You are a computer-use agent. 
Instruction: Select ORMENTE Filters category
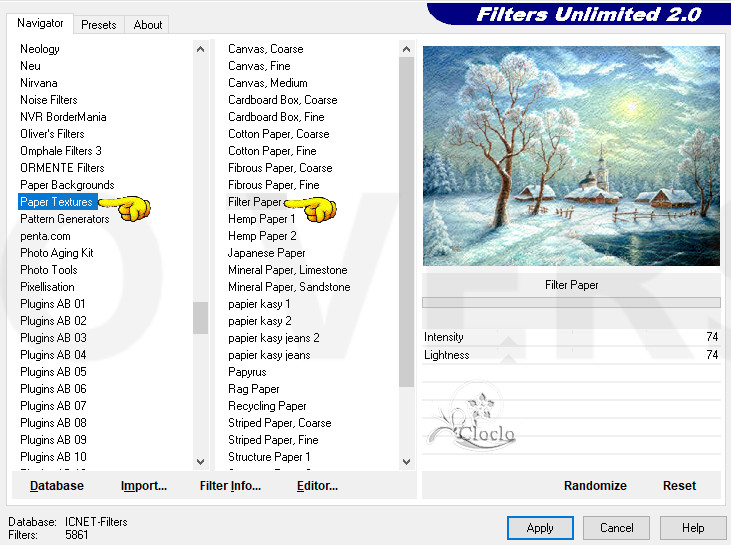(x=62, y=168)
